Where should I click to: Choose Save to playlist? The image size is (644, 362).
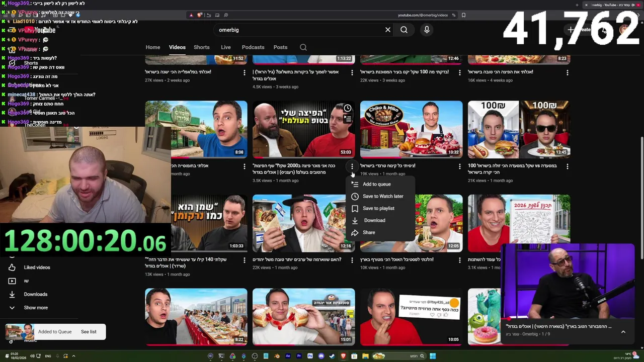tap(380, 208)
